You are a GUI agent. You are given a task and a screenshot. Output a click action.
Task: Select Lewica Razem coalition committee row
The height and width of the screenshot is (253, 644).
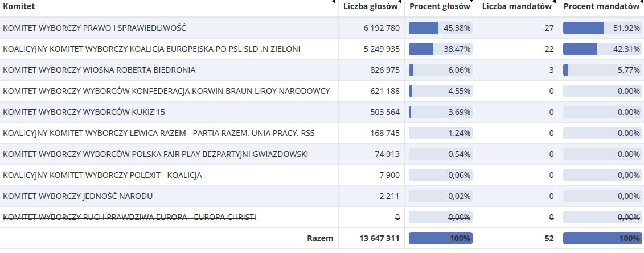click(x=159, y=133)
